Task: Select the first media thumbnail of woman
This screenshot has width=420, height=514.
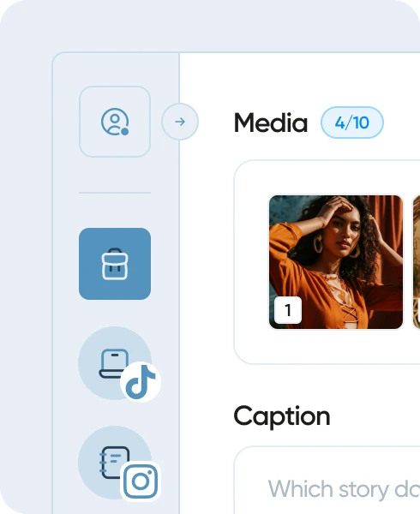Action: (336, 262)
